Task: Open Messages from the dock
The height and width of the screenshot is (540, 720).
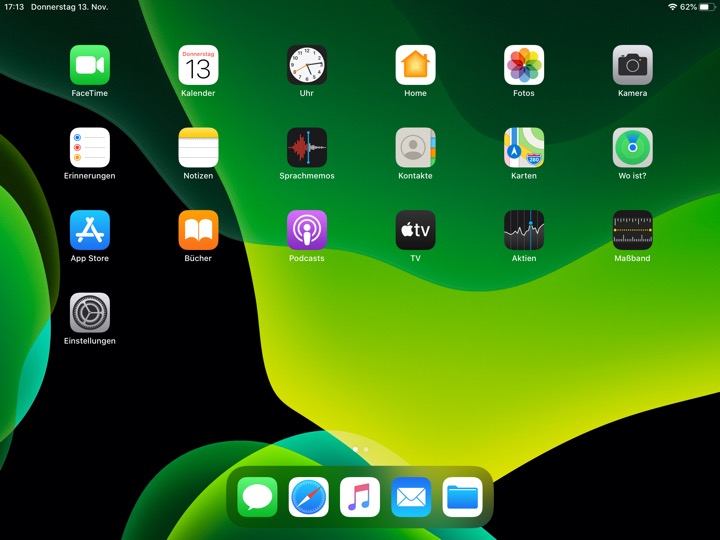Action: click(x=257, y=497)
